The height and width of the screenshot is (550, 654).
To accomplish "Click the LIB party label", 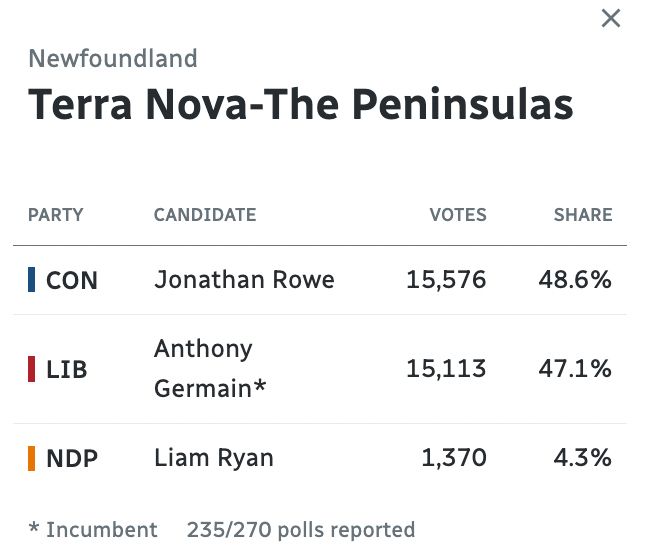I will pos(67,369).
